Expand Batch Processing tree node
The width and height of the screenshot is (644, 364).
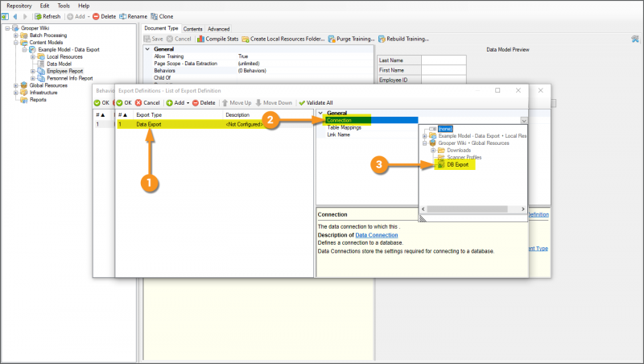coord(16,35)
